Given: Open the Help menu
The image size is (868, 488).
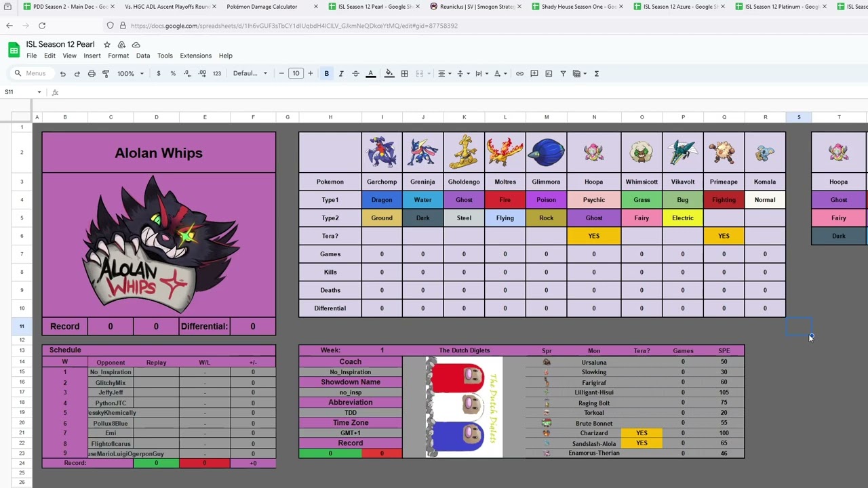Looking at the screenshot, I should [x=225, y=56].
